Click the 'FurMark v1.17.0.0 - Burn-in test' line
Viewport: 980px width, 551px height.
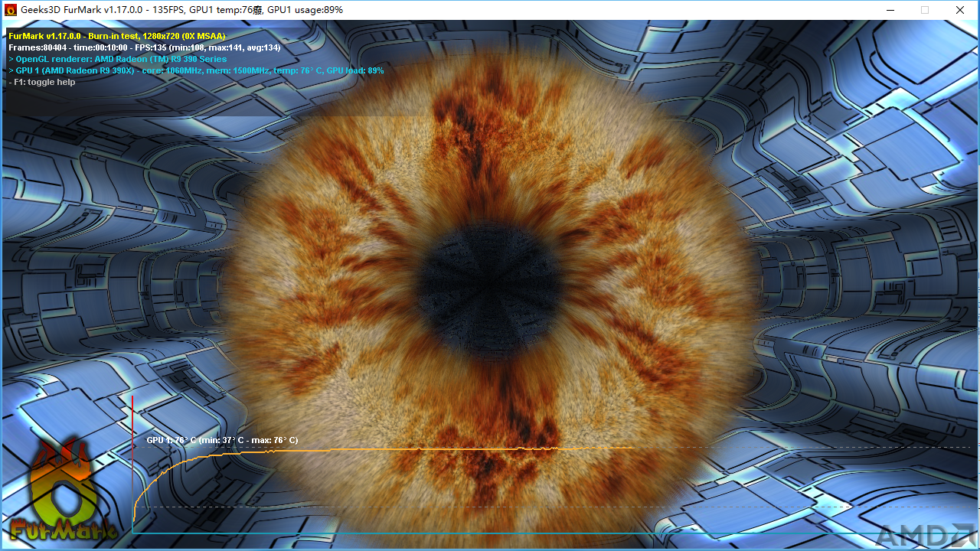[117, 36]
